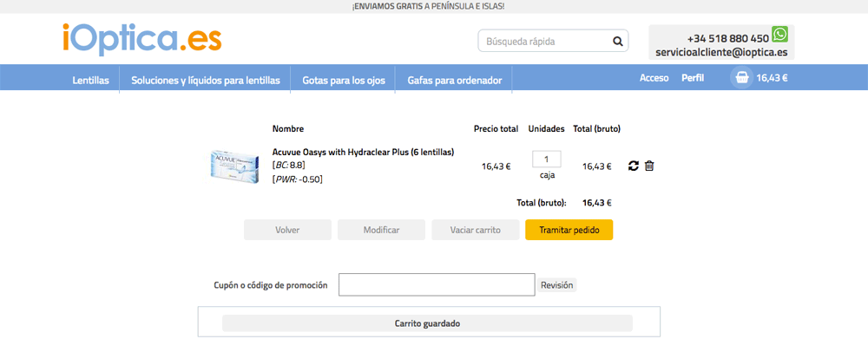Viewport: 868px width, 352px height.
Task: Click the Modificar button
Action: tap(381, 230)
